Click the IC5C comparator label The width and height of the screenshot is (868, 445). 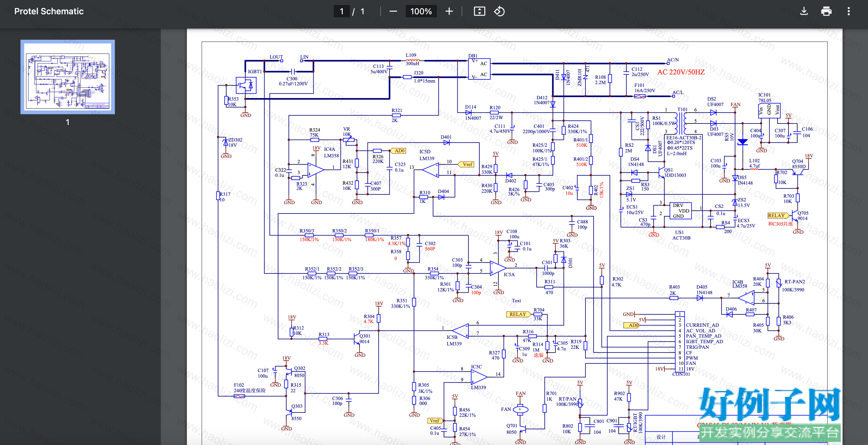tap(476, 367)
